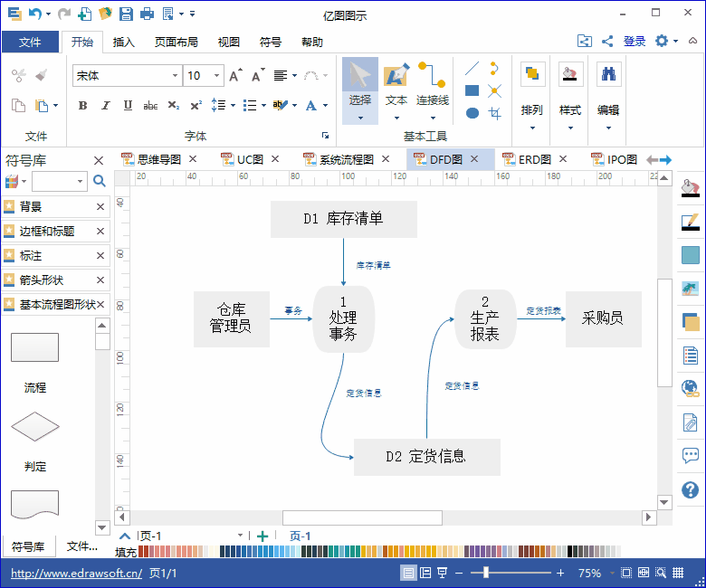Choose the rectangle drawing tool

pos(472,90)
